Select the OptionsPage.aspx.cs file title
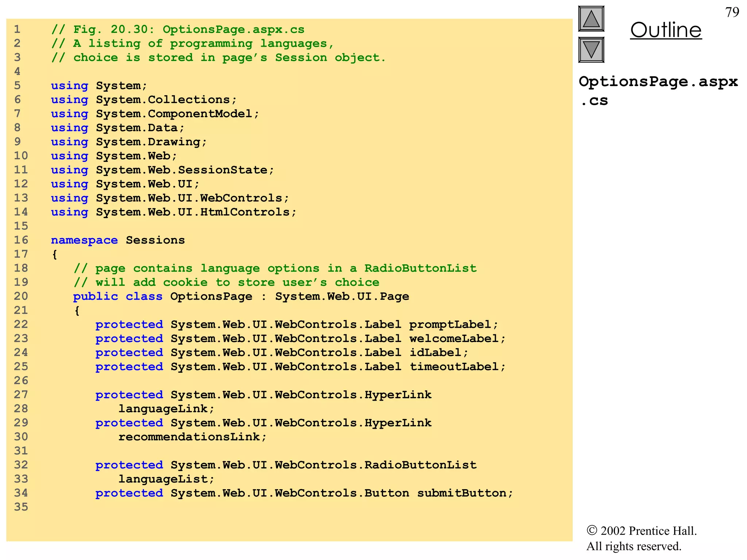The image size is (747, 560). [x=658, y=91]
